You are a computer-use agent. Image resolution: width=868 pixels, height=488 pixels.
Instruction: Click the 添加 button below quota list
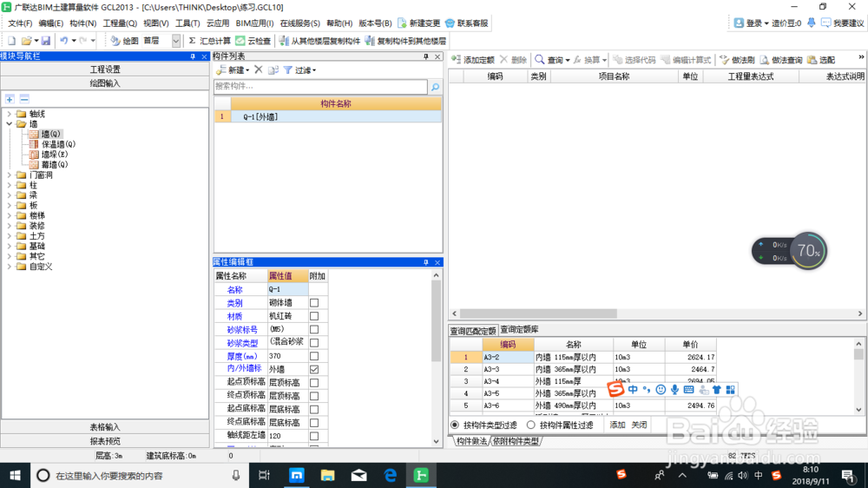617,425
